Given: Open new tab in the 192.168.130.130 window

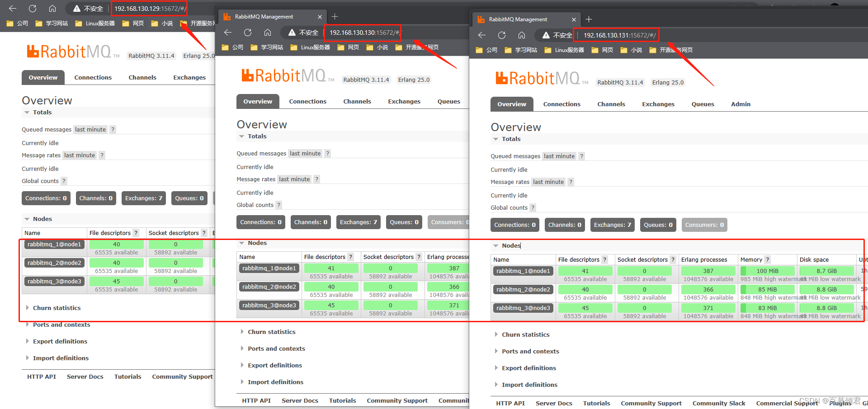Looking at the screenshot, I should coord(335,17).
